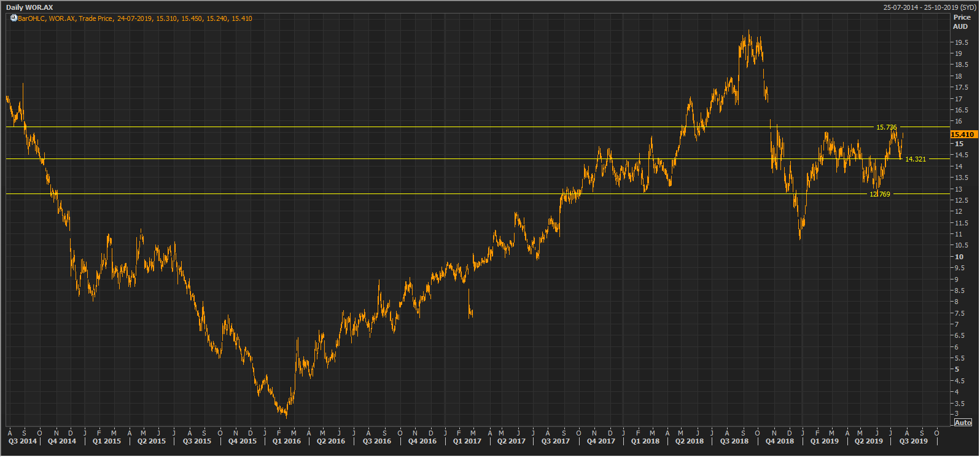This screenshot has width=980, height=457.
Task: Click the 25-07-2014 - 25-10-2019 (SYD) date range
Action: 930,7
